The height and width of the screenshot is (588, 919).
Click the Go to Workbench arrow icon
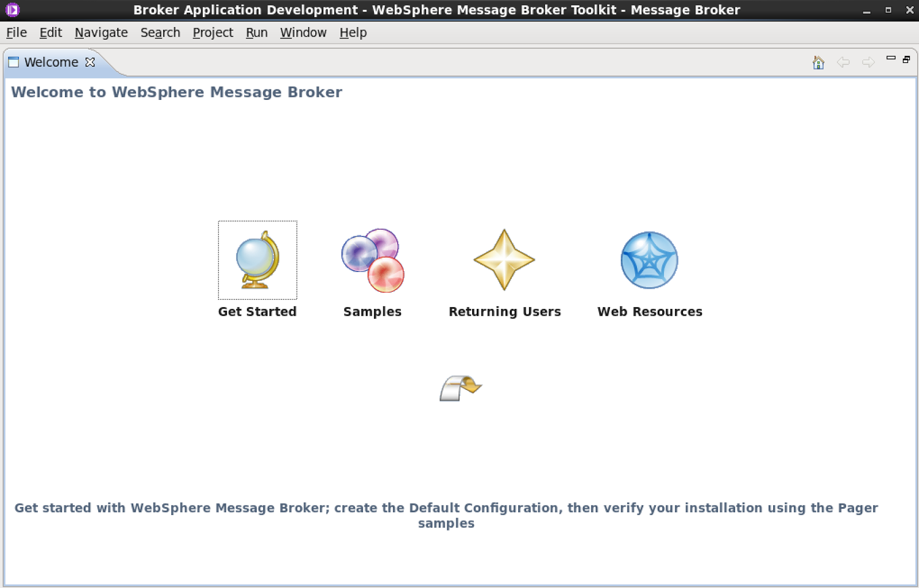coord(461,388)
